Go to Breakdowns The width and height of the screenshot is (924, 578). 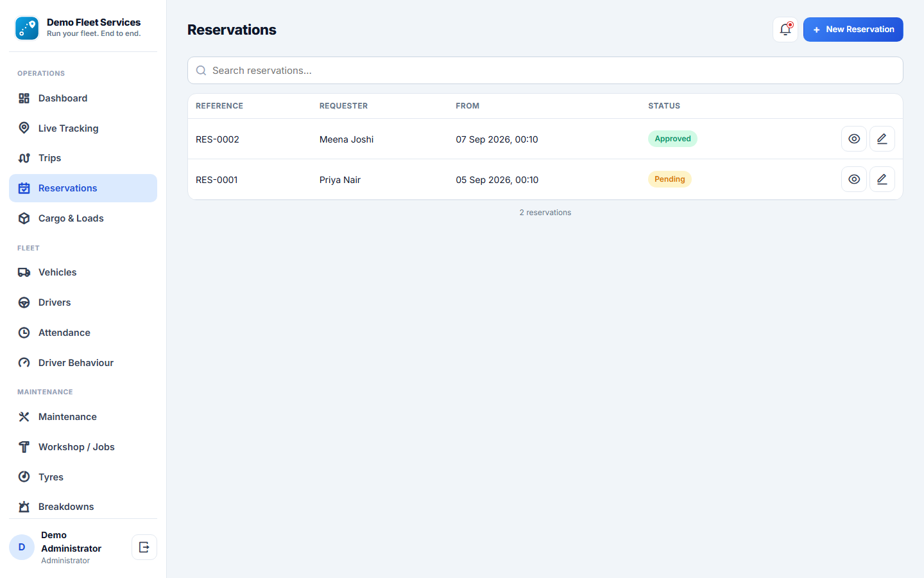(83, 507)
